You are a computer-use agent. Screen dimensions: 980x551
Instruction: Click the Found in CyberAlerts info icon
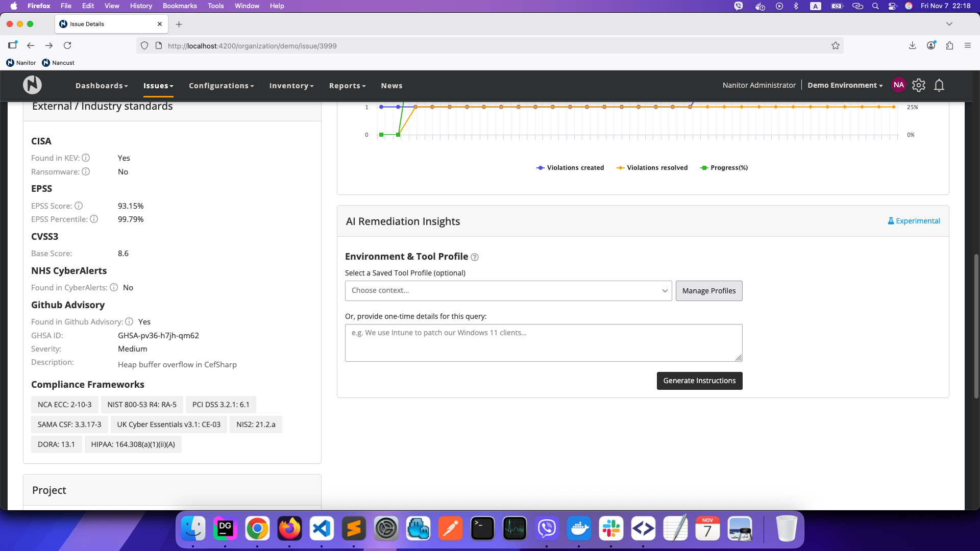click(x=114, y=288)
